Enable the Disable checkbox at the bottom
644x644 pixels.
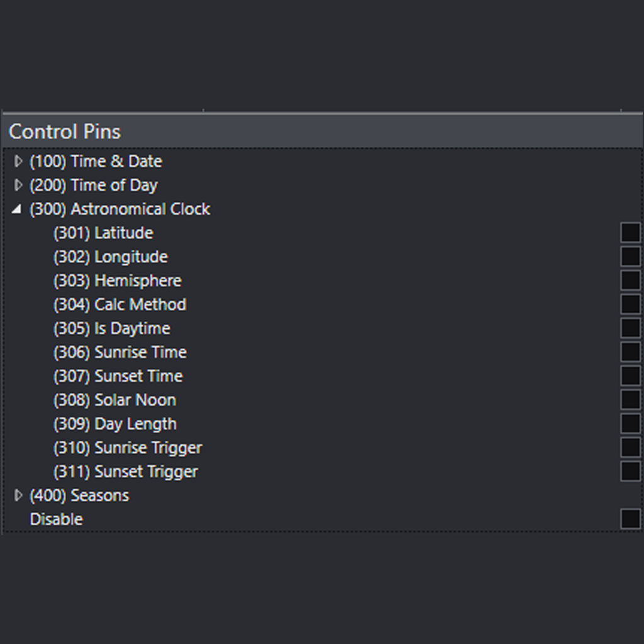pos(630,518)
